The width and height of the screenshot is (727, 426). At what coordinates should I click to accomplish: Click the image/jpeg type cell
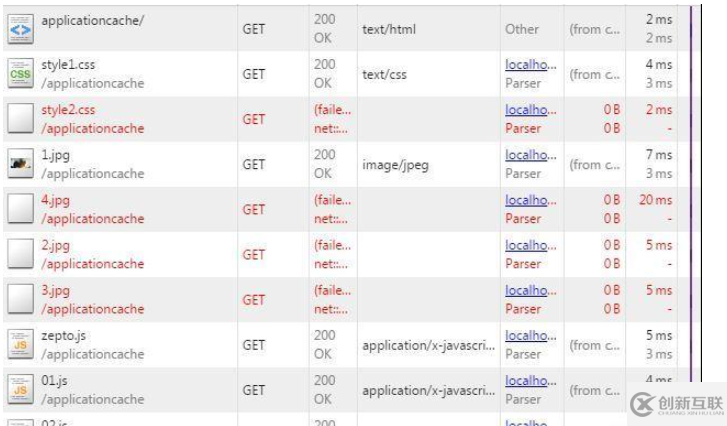(x=395, y=165)
